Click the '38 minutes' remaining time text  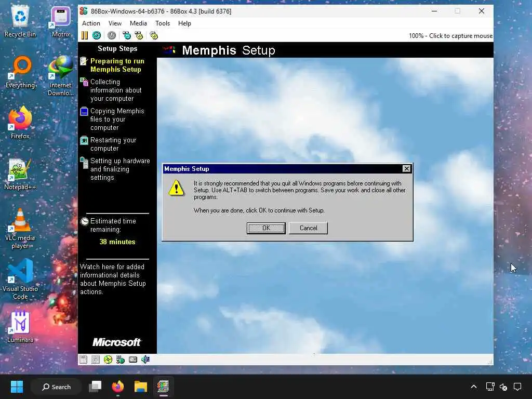(x=117, y=242)
